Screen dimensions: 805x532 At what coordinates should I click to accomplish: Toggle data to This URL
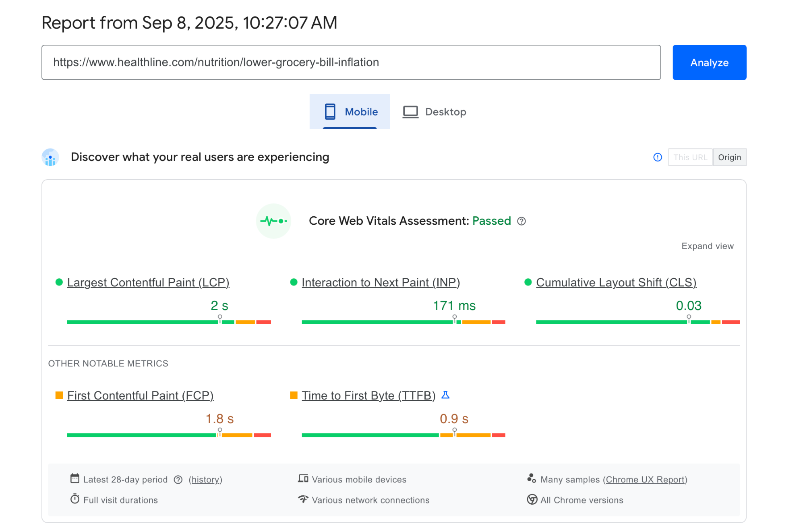coord(690,157)
